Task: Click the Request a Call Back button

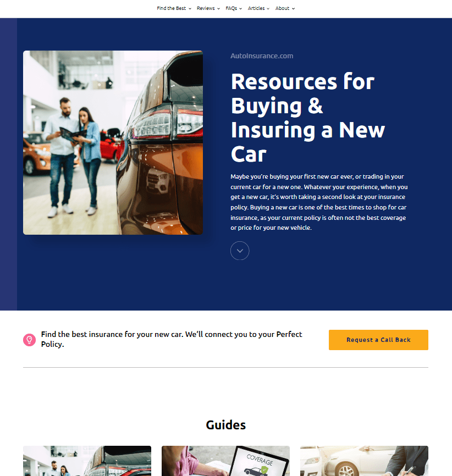Action: 378,340
